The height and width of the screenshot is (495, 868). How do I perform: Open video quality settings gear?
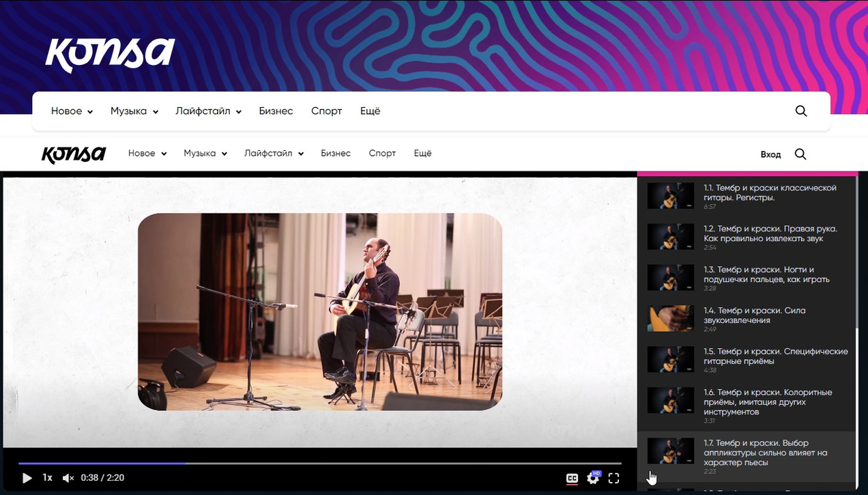pos(593,479)
